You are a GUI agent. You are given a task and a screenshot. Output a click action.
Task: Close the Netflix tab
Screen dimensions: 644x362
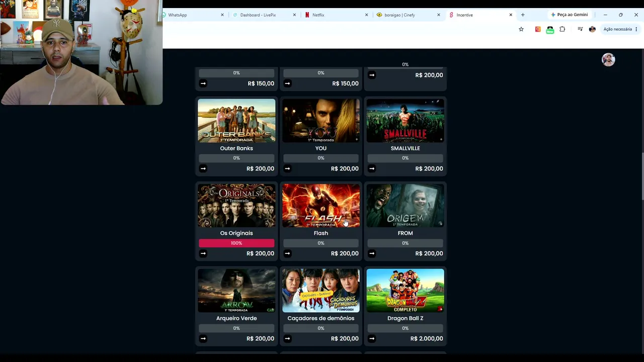pyautogui.click(x=366, y=15)
